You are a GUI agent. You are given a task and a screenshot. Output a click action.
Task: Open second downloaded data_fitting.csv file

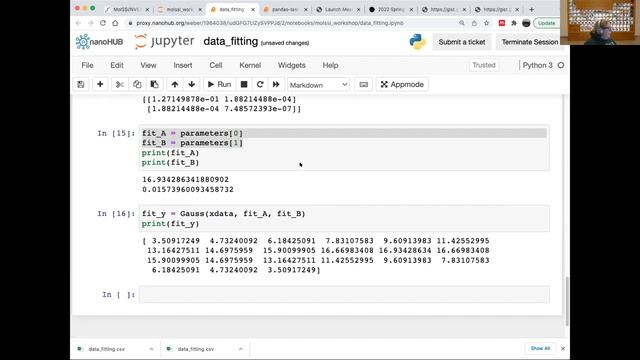click(x=196, y=349)
